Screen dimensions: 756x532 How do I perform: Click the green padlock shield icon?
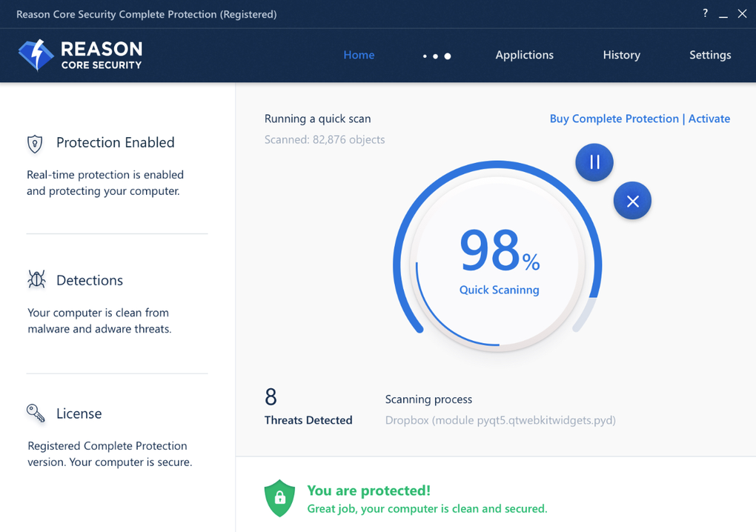coord(279,498)
